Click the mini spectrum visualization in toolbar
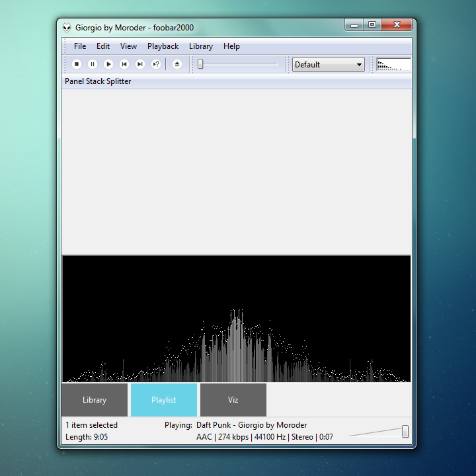This screenshot has height=476, width=476. point(393,65)
